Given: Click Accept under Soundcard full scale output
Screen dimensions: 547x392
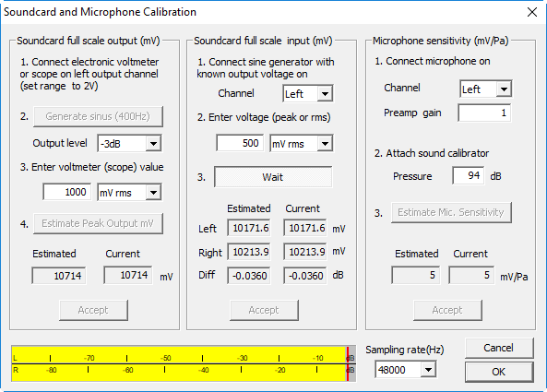Looking at the screenshot, I should 93,310.
